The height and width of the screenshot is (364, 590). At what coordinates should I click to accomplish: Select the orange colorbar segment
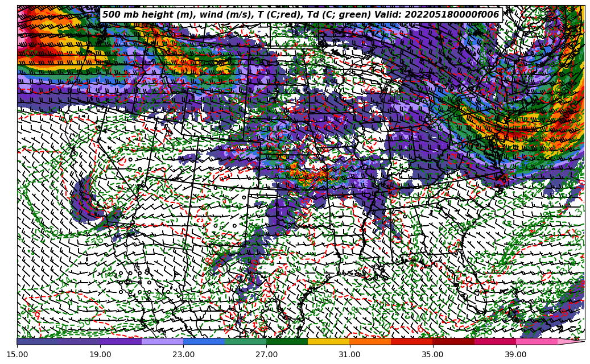(370, 342)
